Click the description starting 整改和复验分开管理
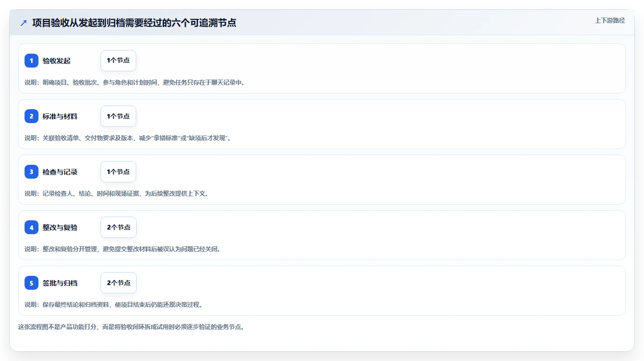The image size is (644, 361). coord(123,249)
